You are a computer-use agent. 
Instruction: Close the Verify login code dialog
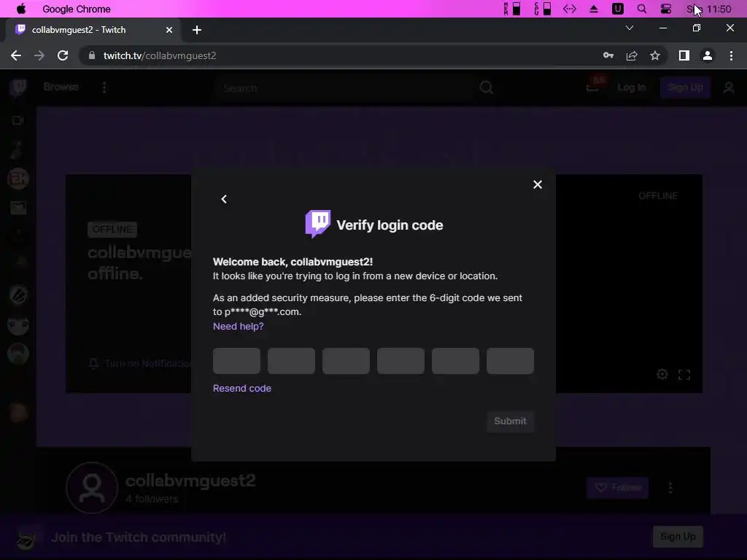point(538,184)
